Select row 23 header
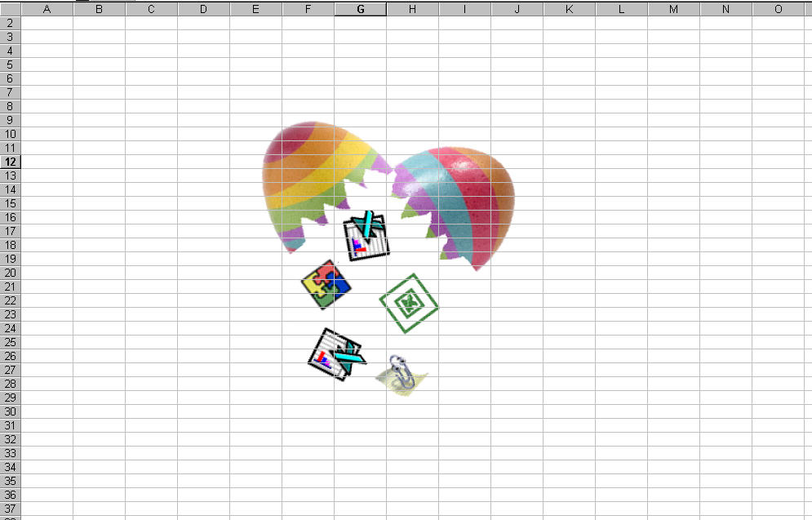 pos(11,314)
